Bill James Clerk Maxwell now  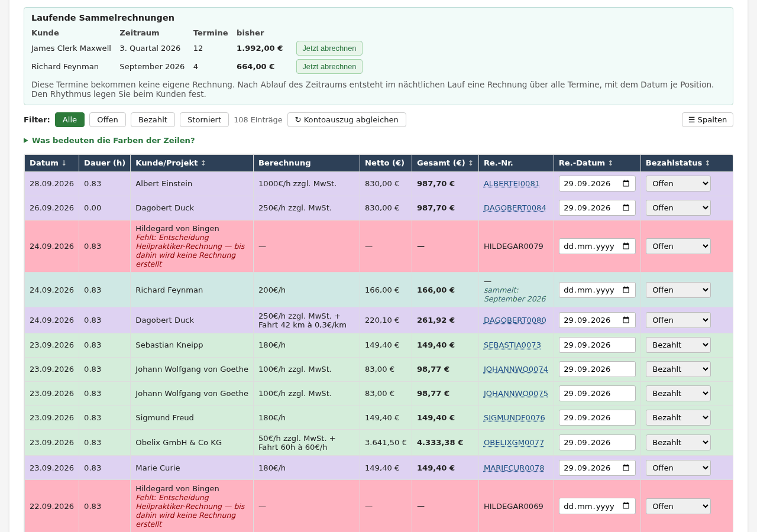329,48
